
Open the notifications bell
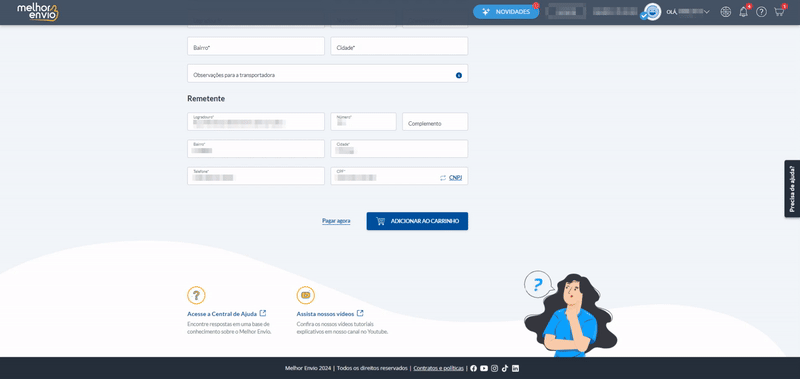tap(743, 12)
